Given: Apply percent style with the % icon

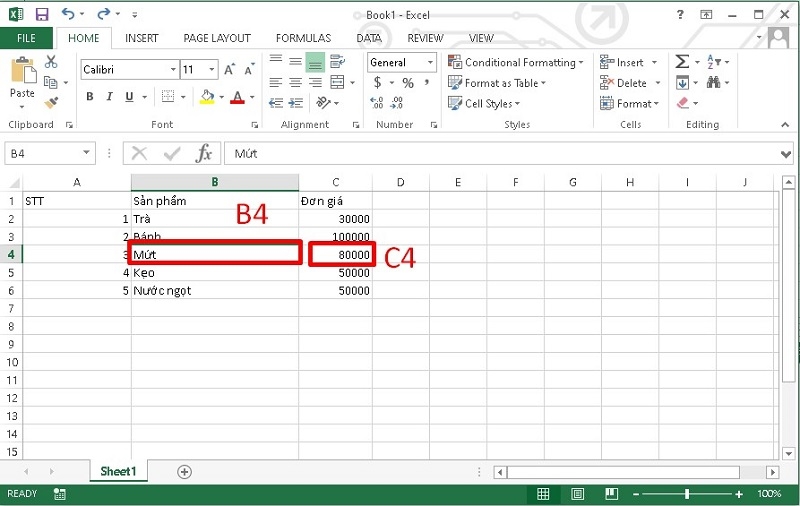Looking at the screenshot, I should click(408, 83).
